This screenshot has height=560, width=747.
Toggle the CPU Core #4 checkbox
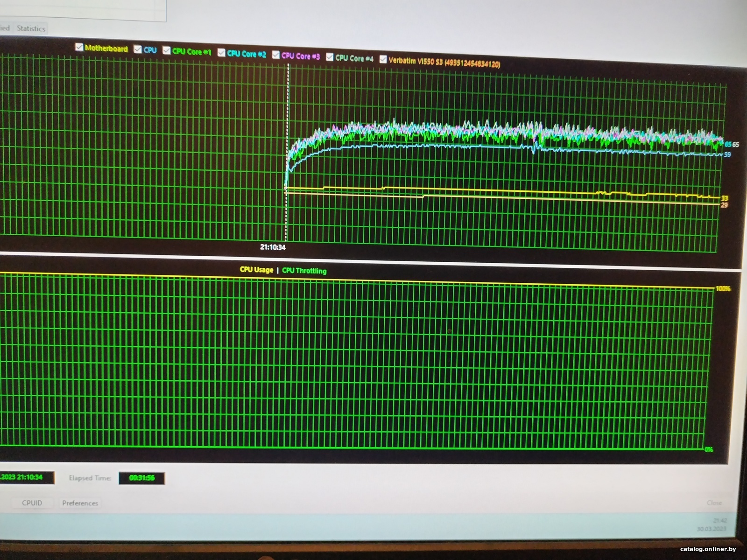coord(330,57)
